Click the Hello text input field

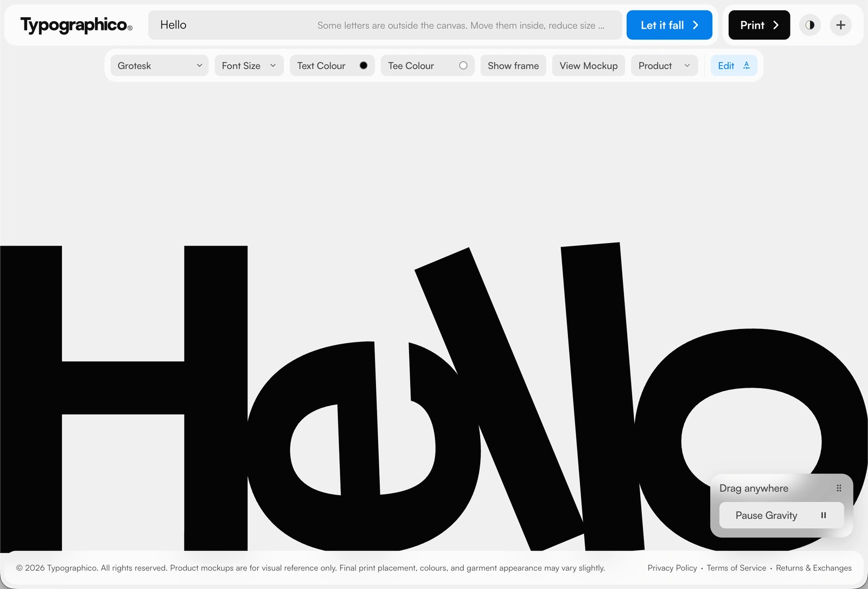click(385, 25)
